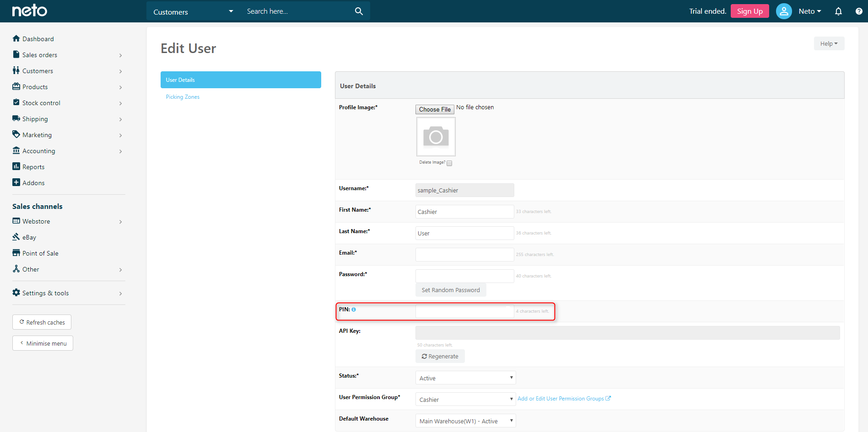The height and width of the screenshot is (432, 868).
Task: Open the Neto account menu
Action: tap(810, 11)
